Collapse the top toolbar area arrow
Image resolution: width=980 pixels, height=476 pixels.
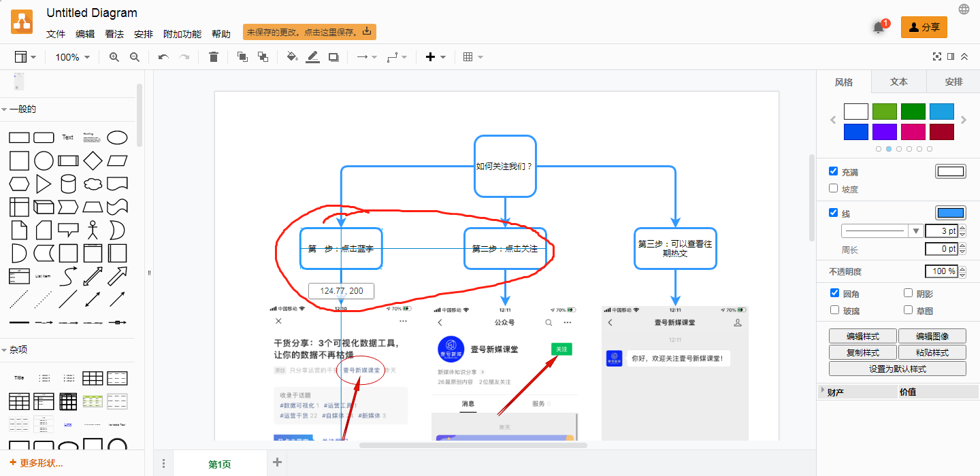[x=964, y=56]
